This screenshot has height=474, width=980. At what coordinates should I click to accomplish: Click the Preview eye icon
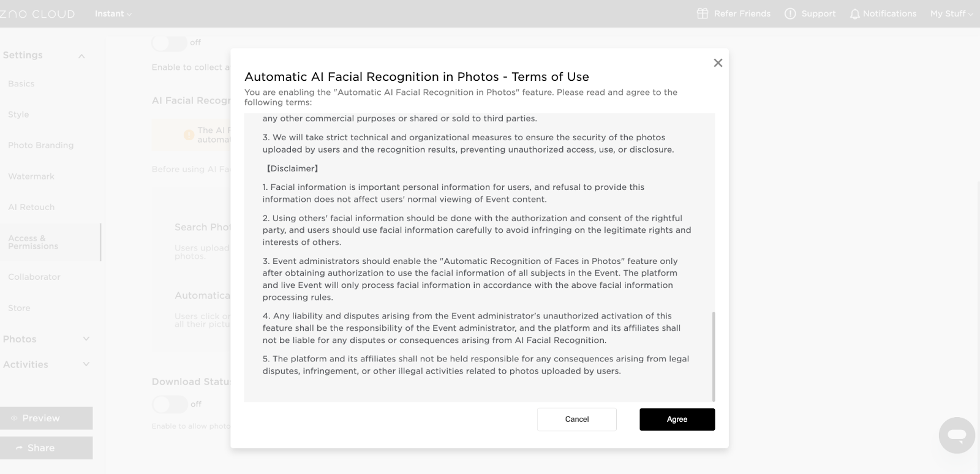tap(14, 418)
